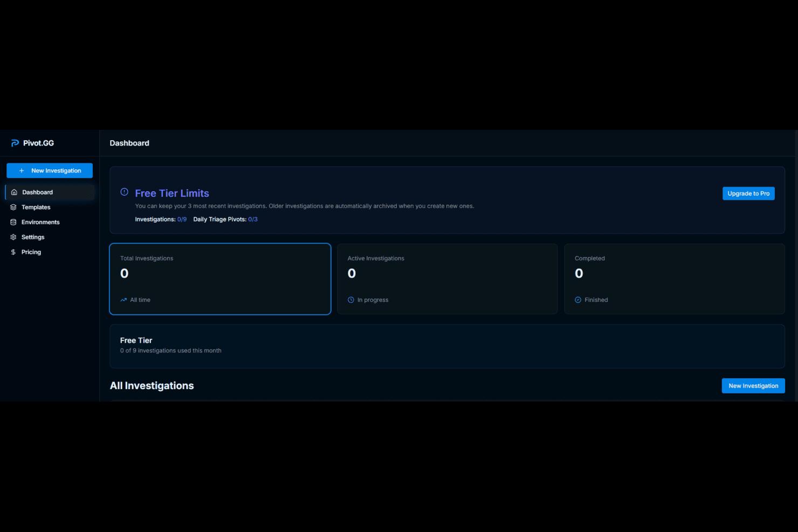798x532 pixels.
Task: Click the Dashboard home icon in sidebar
Action: point(14,192)
